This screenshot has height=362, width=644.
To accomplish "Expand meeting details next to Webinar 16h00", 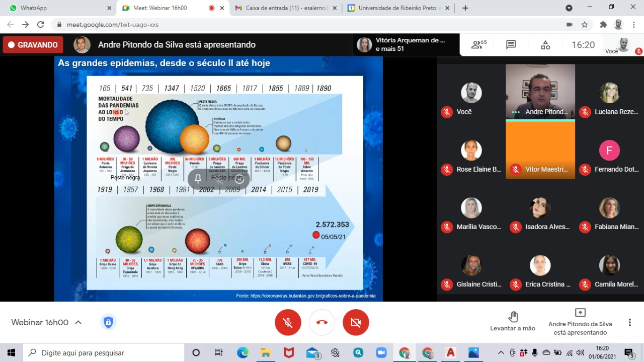I will click(78, 323).
